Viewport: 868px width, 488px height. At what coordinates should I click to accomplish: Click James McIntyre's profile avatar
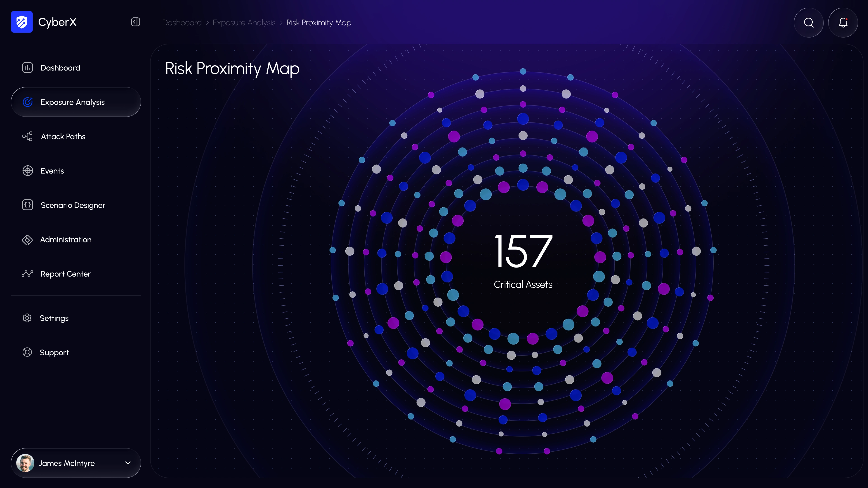tap(25, 463)
